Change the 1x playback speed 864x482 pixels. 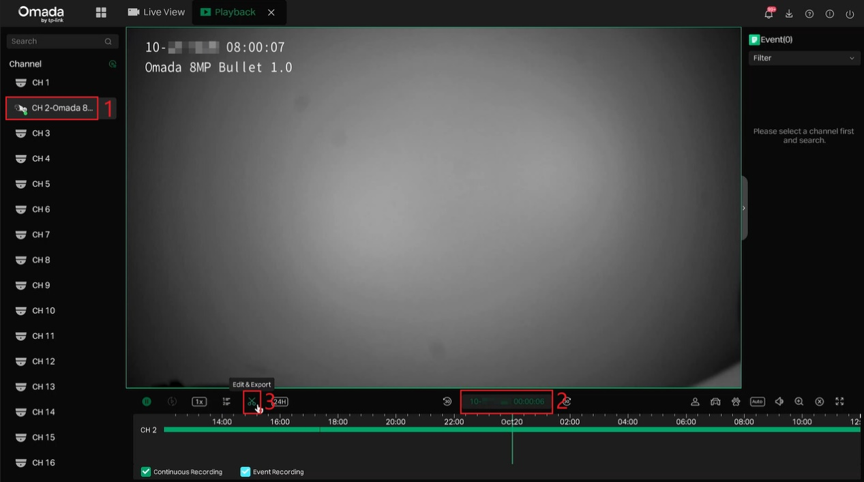pyautogui.click(x=199, y=402)
